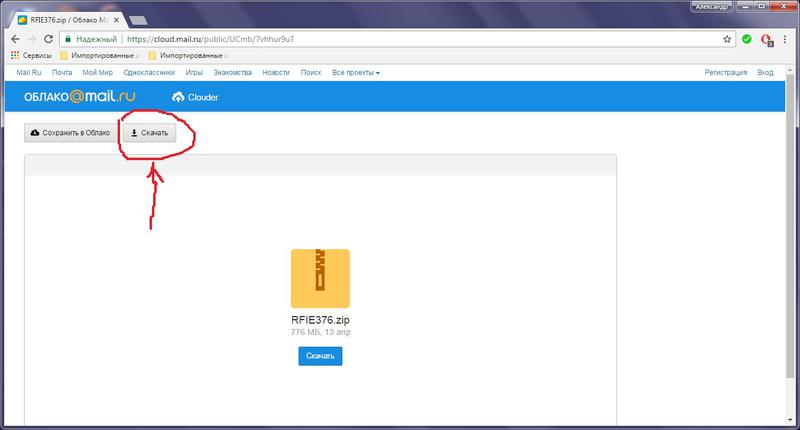Open Поиск in the portal menu
This screenshot has width=800, height=430.
pos(311,72)
